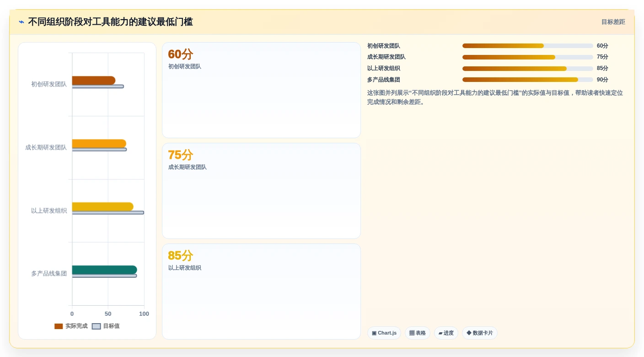Click the 初创研发团队 chart axis label
The image size is (644, 357).
(x=49, y=84)
